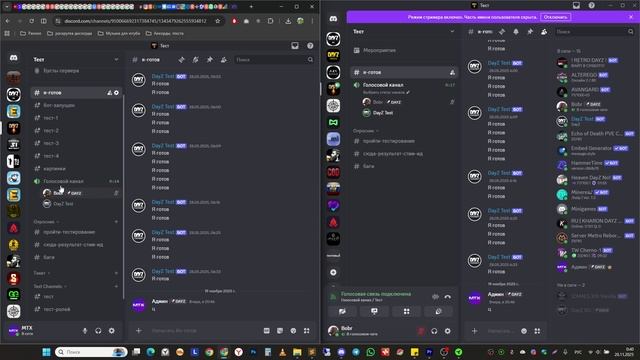
Task: Add a server in desktop Discord
Action: pyautogui.click(x=333, y=272)
